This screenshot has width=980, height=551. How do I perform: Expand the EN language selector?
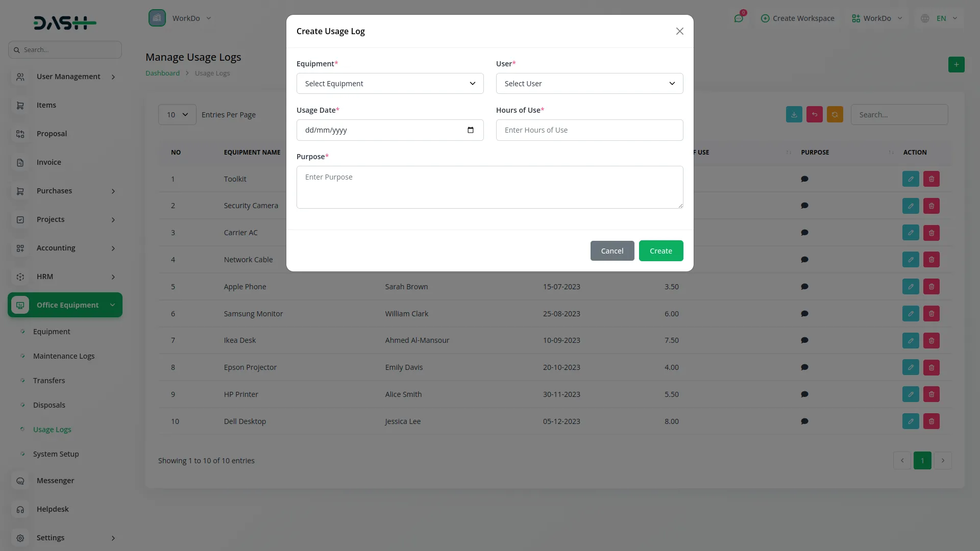940,18
